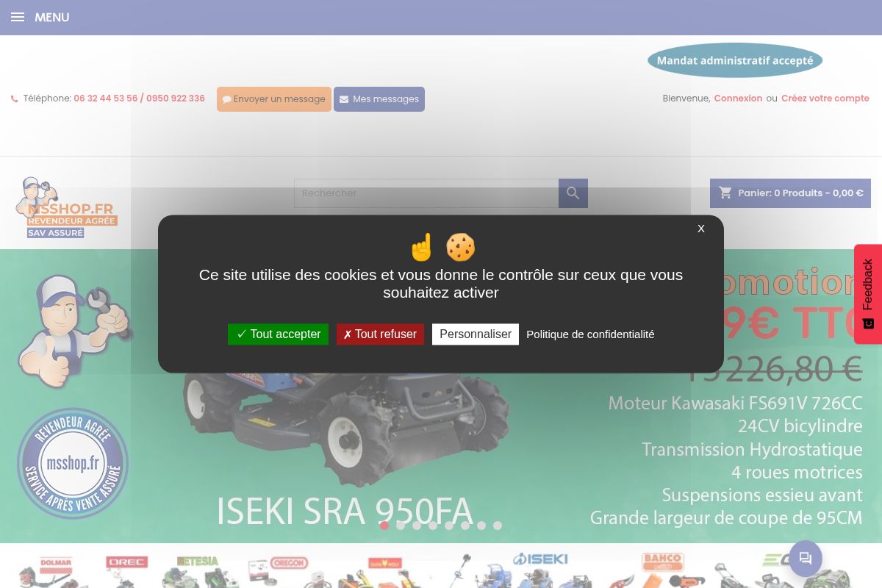Image resolution: width=882 pixels, height=588 pixels.
Task: Open the Politique de confidentialité link
Action: [590, 334]
